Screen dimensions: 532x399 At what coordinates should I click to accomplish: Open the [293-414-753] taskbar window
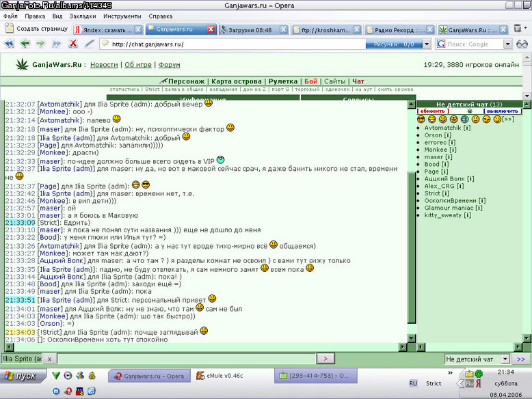315,376
